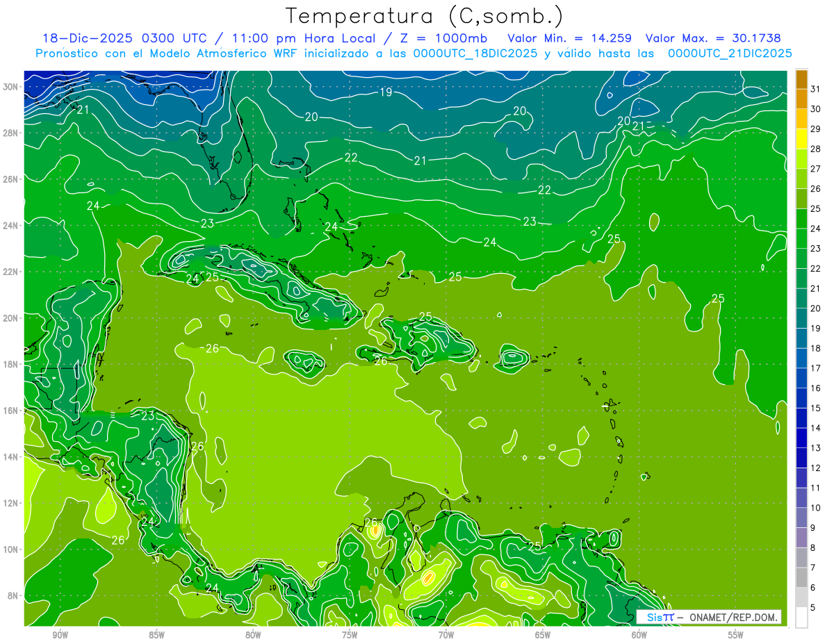Click the "Temperatura (C,somb.)" chart title
This screenshot has width=834, height=644.
pos(425,16)
